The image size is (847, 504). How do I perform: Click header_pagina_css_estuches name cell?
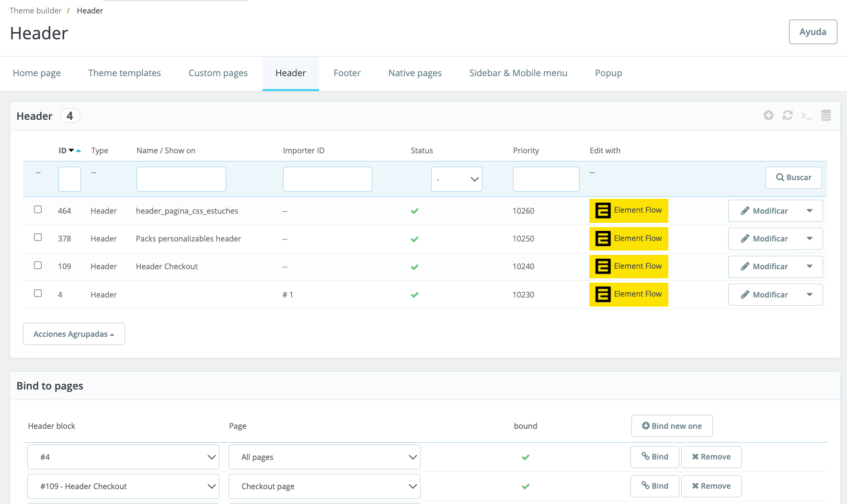point(187,211)
